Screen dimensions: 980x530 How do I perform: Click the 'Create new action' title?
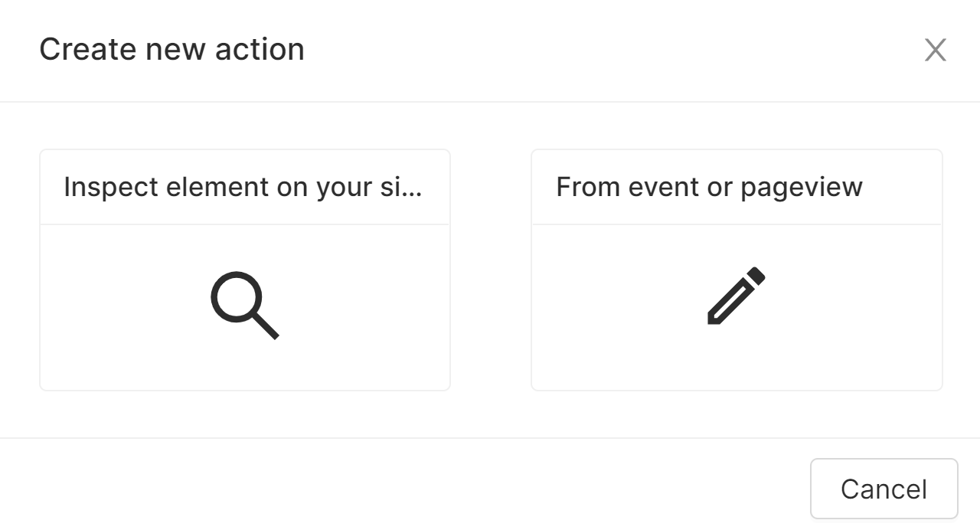[172, 48]
